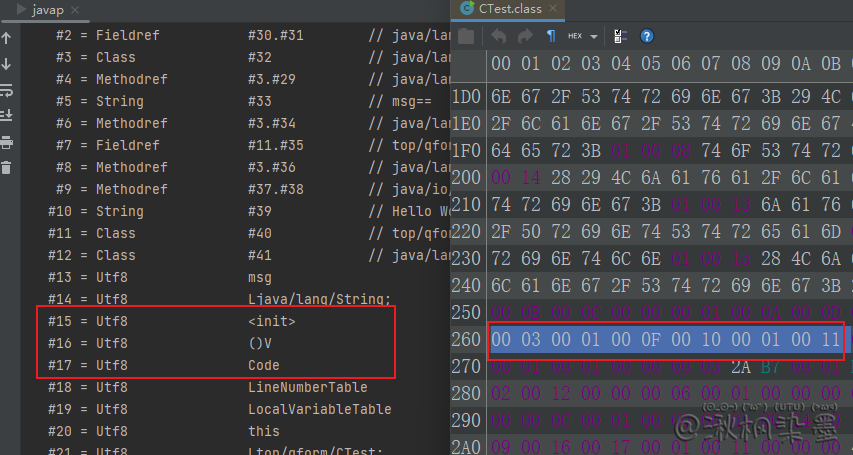Click the undo arrow in hex editor toolbar
Screen dimensions: 853x455
pos(498,36)
